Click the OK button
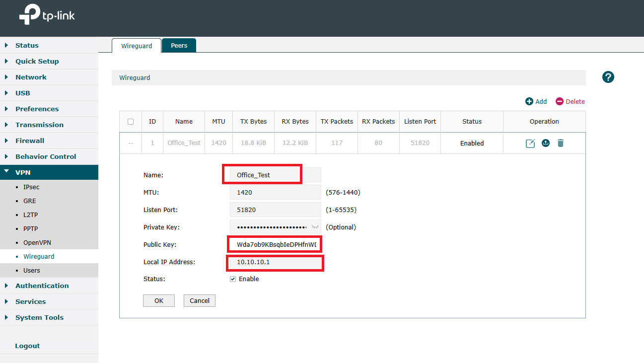This screenshot has width=644, height=363. coord(159,300)
